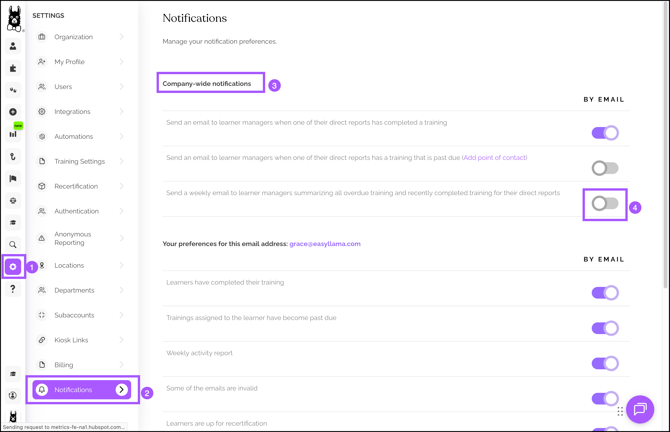Enable the past due training manager toggle
The image size is (670, 432).
pyautogui.click(x=605, y=168)
